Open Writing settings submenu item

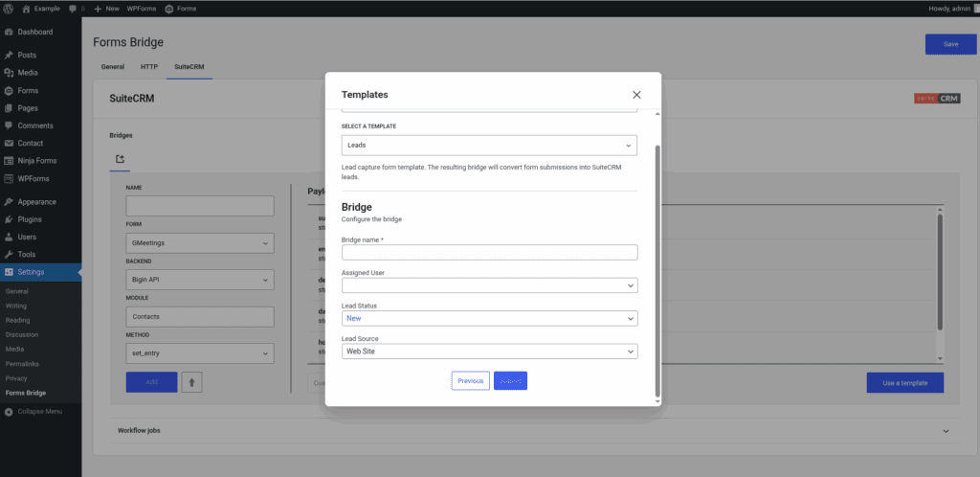[x=15, y=306]
